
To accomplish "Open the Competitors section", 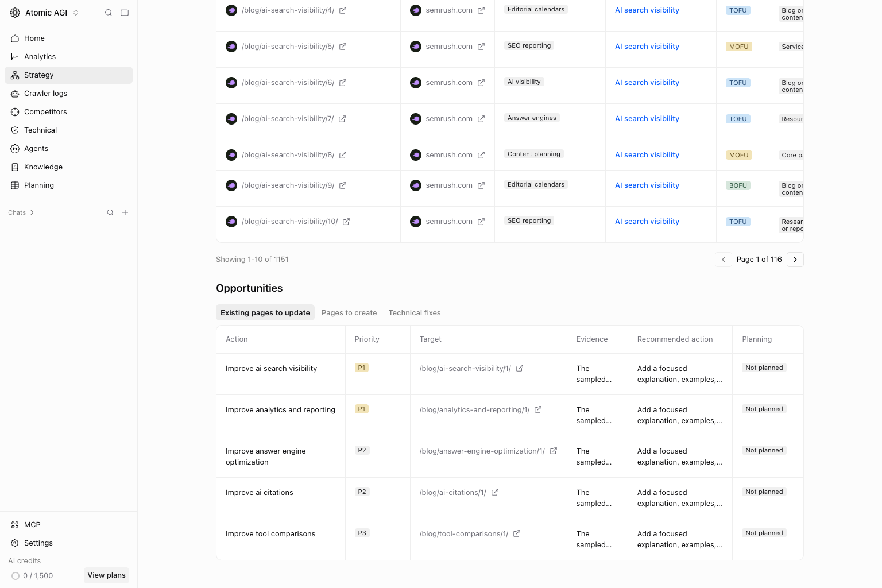I will coord(68,112).
